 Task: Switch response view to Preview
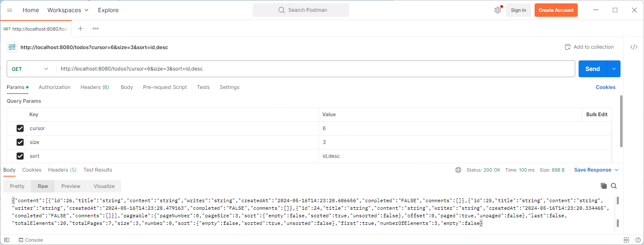[x=71, y=186]
